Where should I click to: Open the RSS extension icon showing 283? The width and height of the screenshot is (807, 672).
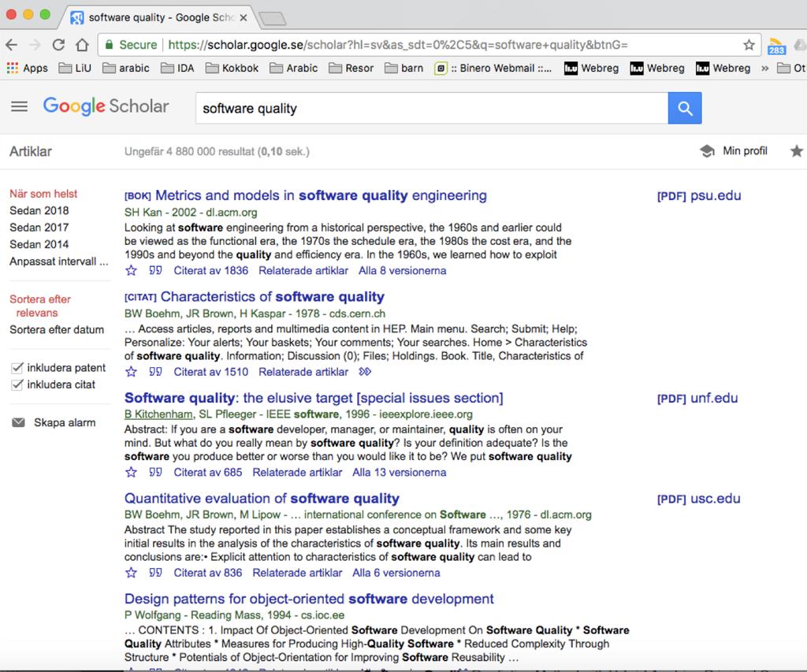coord(776,46)
